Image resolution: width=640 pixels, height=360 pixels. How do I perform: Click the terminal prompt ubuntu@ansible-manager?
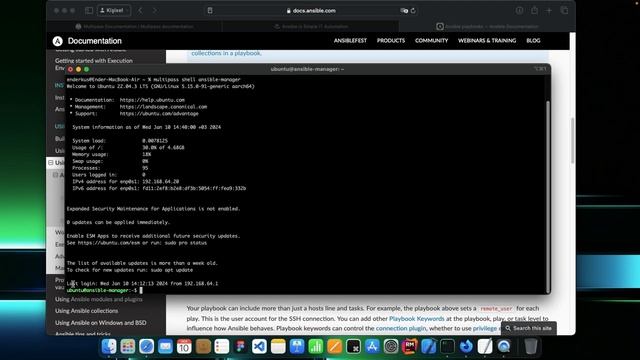click(102, 290)
